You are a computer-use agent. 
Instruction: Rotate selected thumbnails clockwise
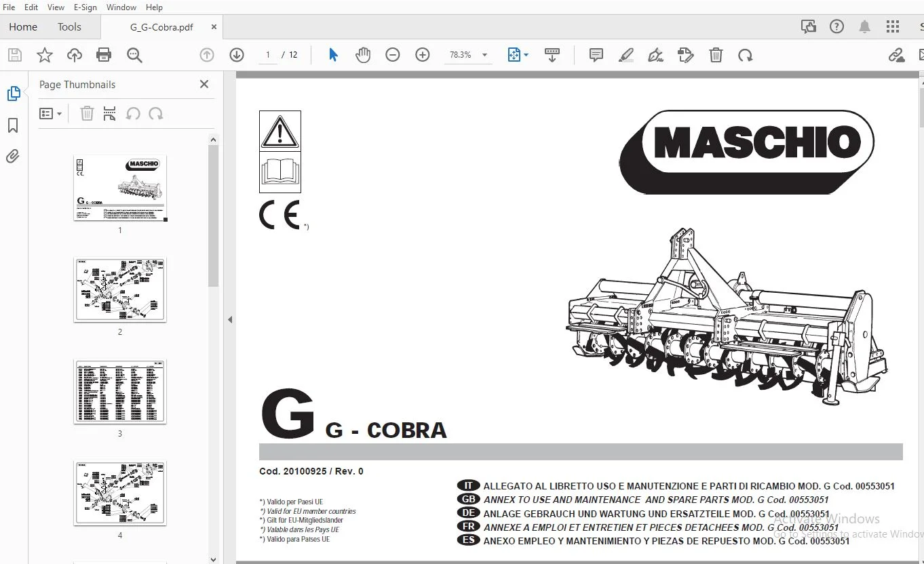(x=156, y=113)
